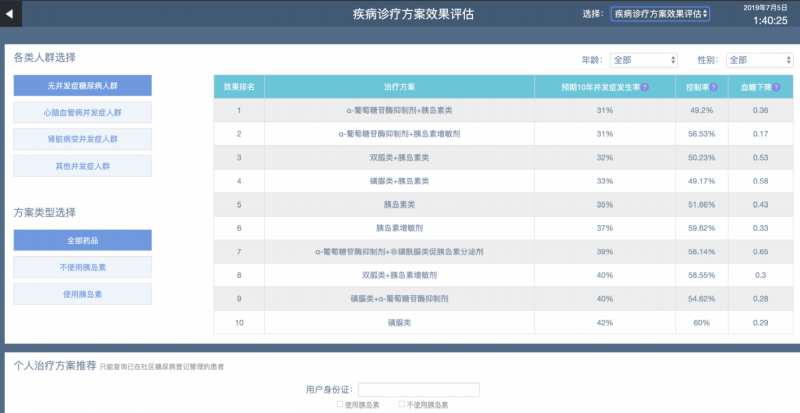Click help icon beside 预期10年并发症发生率
The height and width of the screenshot is (413, 800).
[647, 87]
